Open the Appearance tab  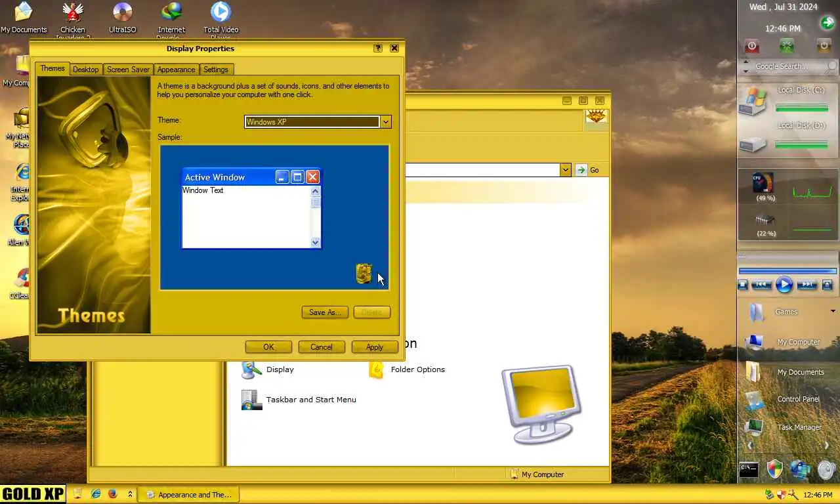[176, 70]
